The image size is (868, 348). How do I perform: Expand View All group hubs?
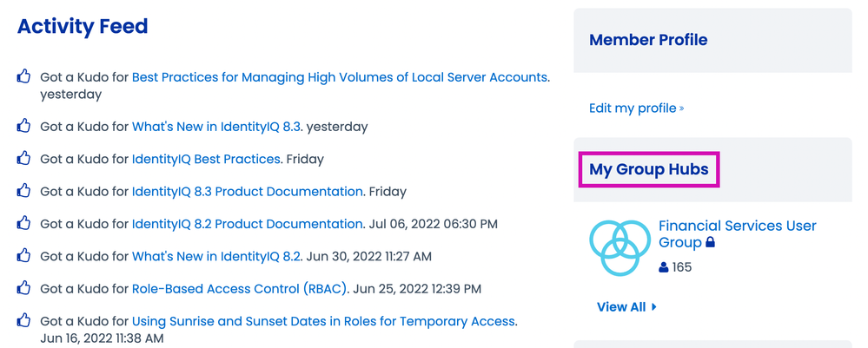point(626,306)
